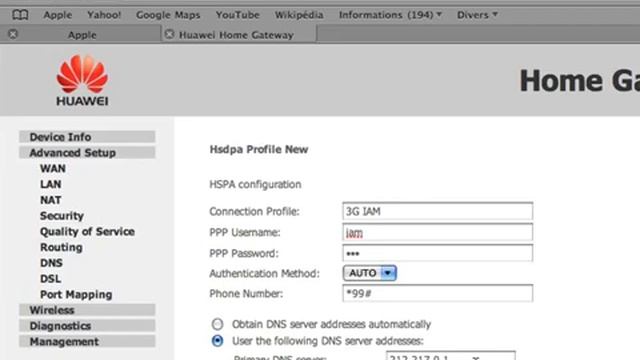Screen dimensions: 640x360
Task: Open the DNS settings page
Action: pyautogui.click(x=51, y=263)
